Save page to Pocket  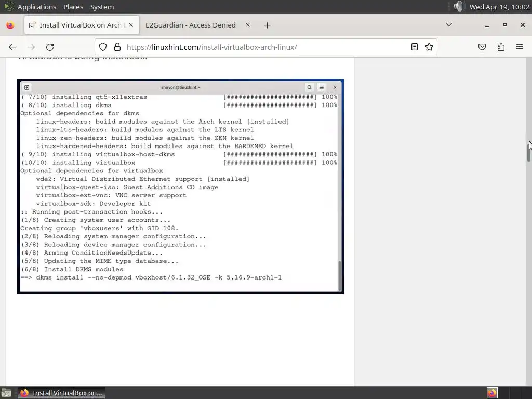pyautogui.click(x=482, y=47)
